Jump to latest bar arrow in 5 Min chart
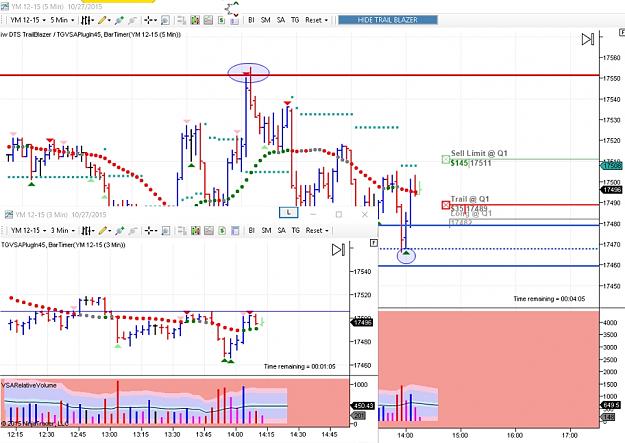 [588, 39]
